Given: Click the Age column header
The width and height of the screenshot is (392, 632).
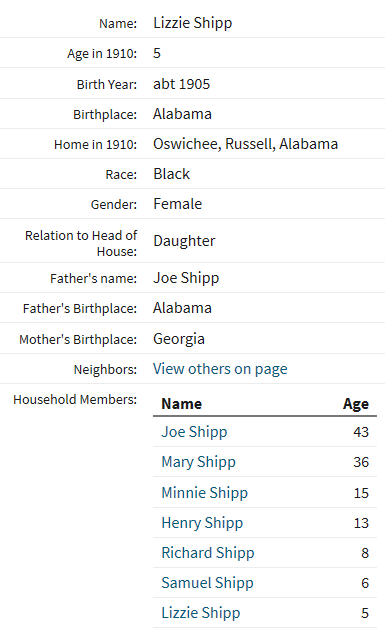Looking at the screenshot, I should pyautogui.click(x=356, y=404).
